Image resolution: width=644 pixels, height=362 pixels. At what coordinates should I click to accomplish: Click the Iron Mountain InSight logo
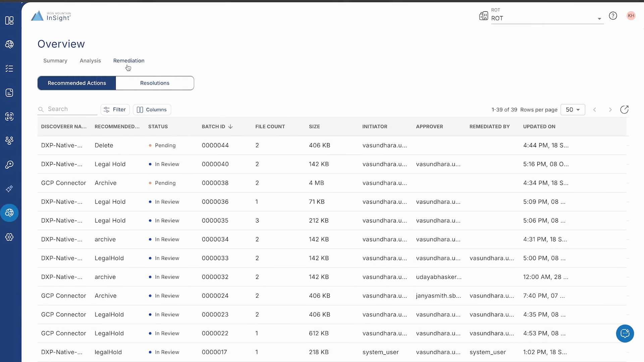(x=51, y=16)
